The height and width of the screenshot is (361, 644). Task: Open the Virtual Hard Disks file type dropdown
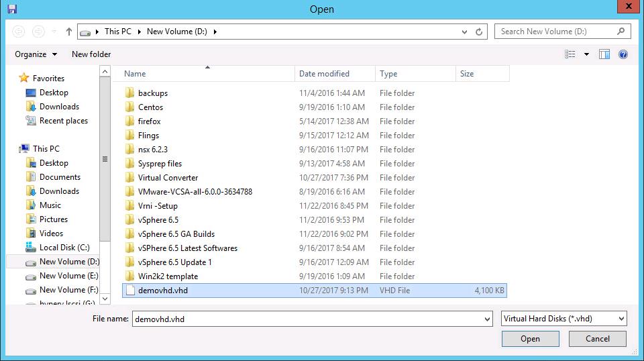pyautogui.click(x=564, y=319)
